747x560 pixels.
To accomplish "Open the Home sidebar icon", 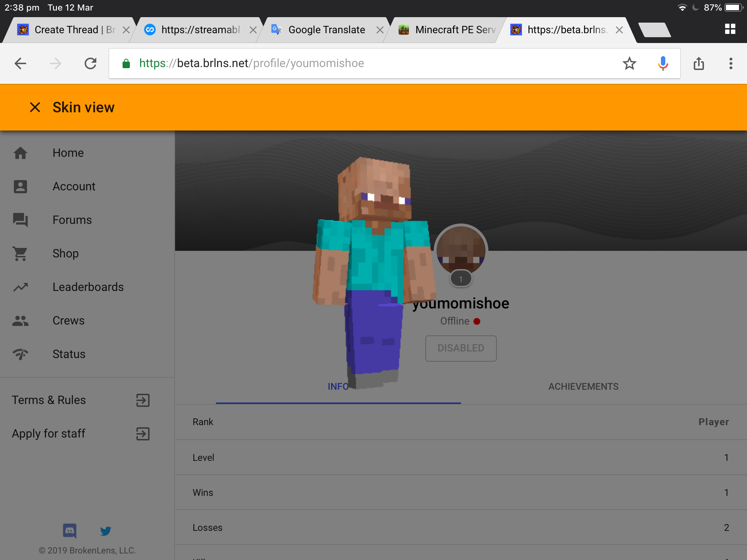I will pos(20,153).
